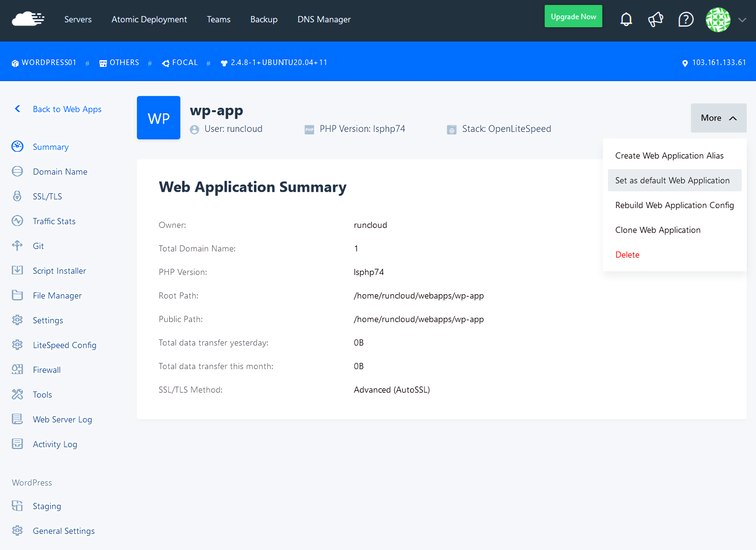Open the Firewall section
Viewport: 756px width, 550px height.
[47, 369]
